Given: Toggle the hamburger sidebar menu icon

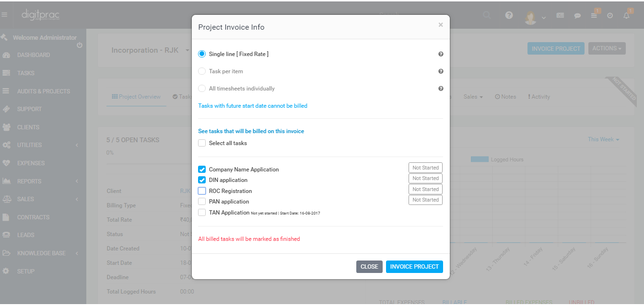Looking at the screenshot, I should tap(4, 15).
